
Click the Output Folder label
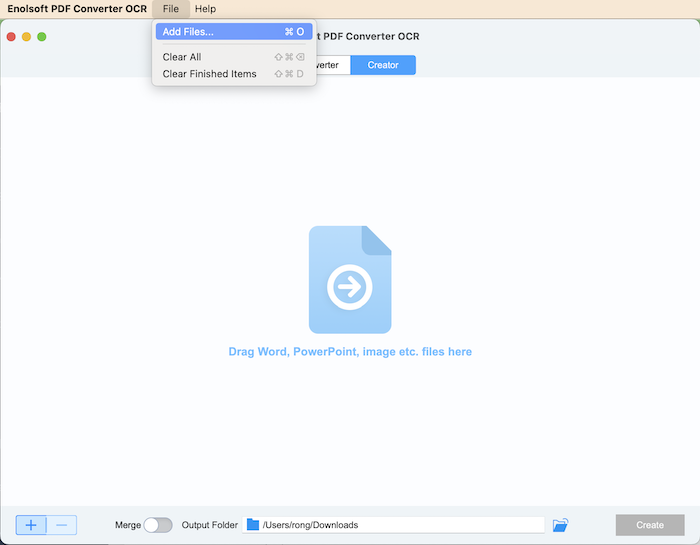point(210,525)
